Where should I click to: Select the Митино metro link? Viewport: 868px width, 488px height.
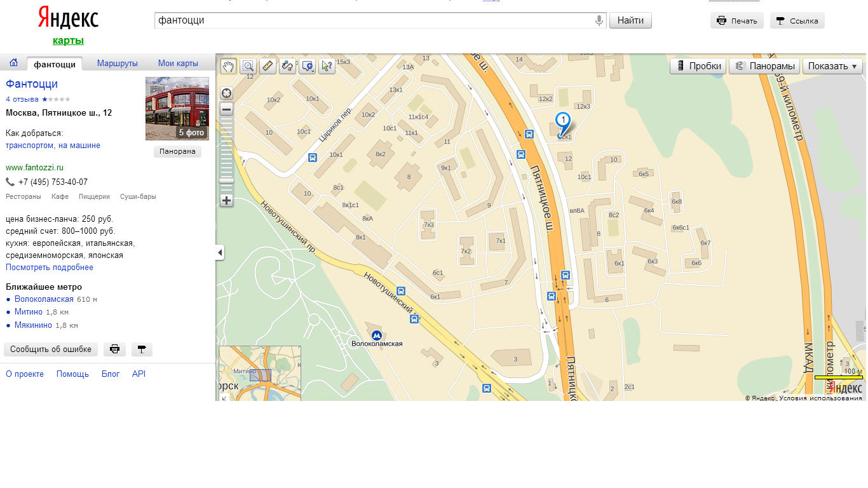29,312
